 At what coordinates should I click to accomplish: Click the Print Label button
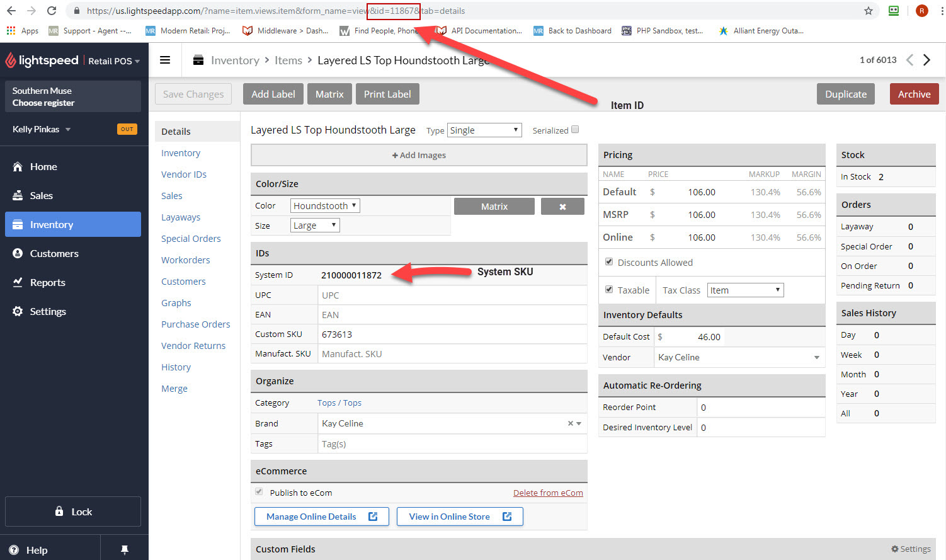click(x=387, y=94)
